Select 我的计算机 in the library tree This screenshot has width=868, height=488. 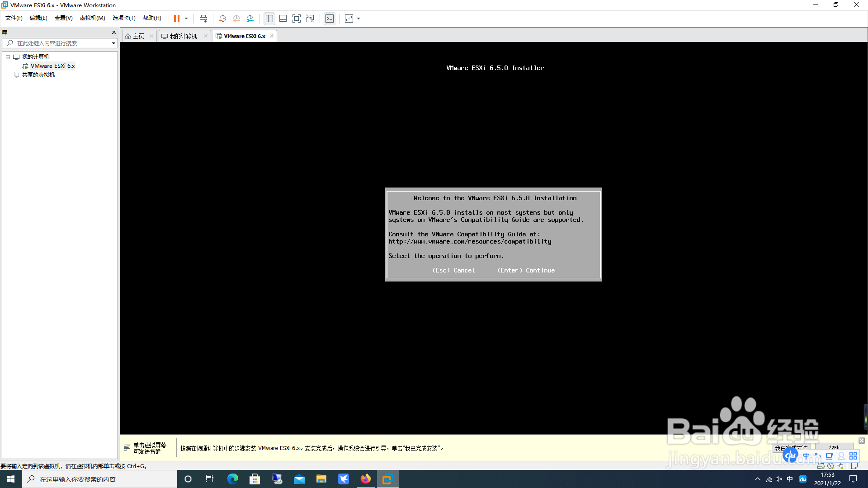pos(36,57)
